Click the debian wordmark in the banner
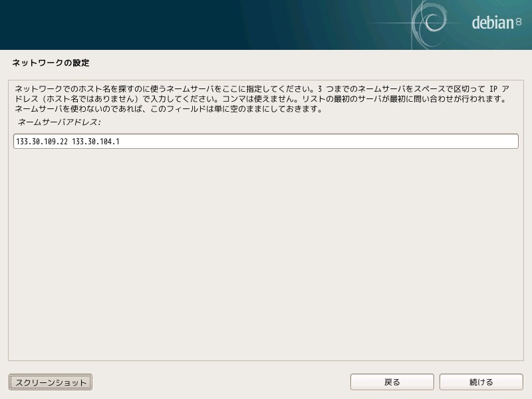The height and width of the screenshot is (399, 532). (x=493, y=23)
